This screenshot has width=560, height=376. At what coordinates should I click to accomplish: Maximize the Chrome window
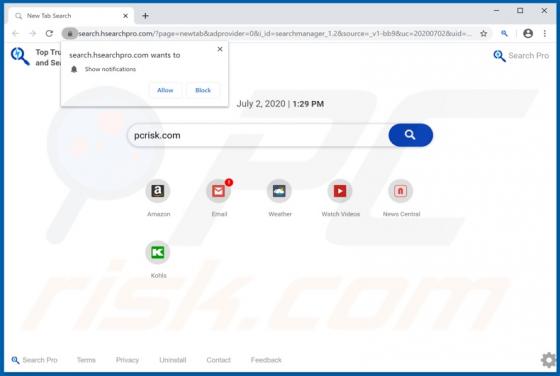pyautogui.click(x=520, y=11)
